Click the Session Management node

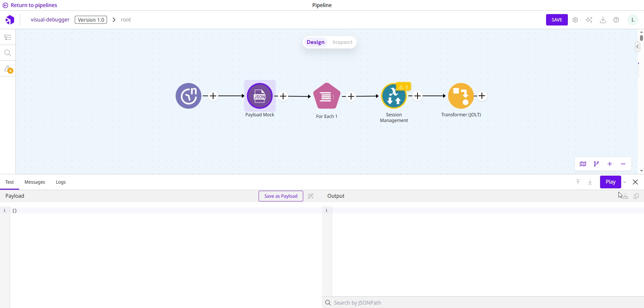coord(393,97)
